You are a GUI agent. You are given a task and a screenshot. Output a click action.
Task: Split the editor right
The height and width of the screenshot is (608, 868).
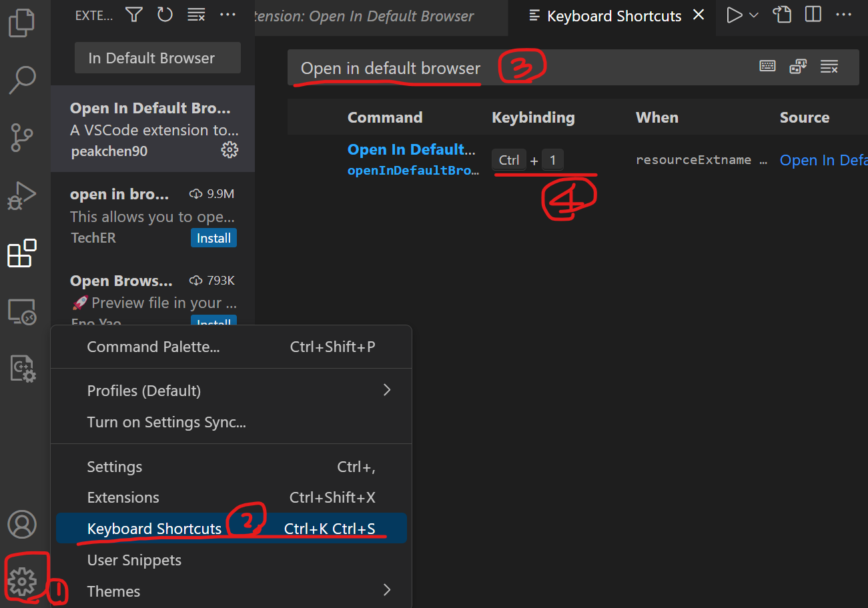point(813,14)
